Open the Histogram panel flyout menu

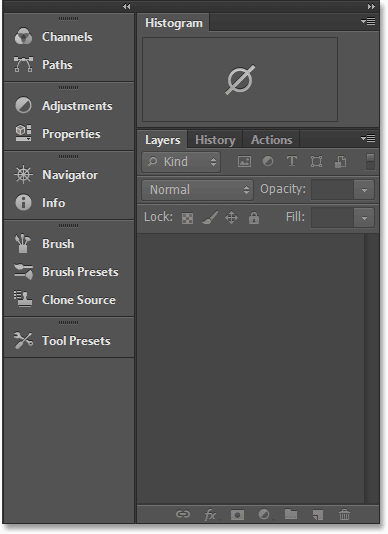tap(368, 22)
